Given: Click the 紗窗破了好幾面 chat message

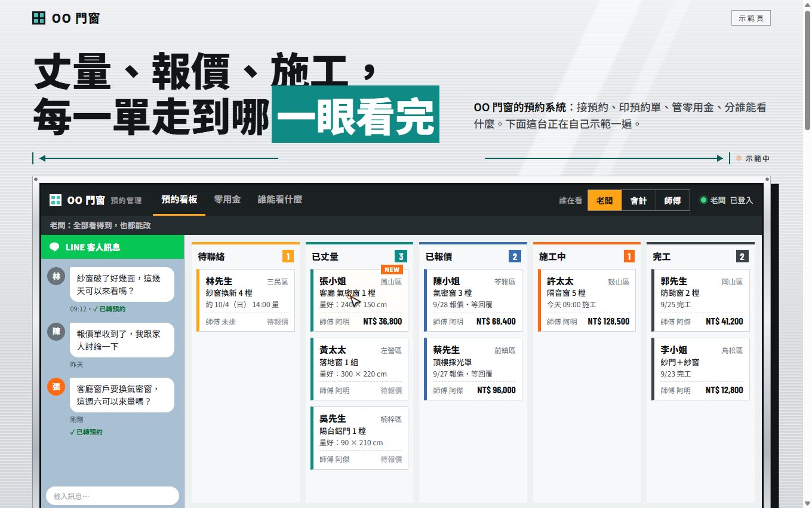Looking at the screenshot, I should tap(122, 284).
